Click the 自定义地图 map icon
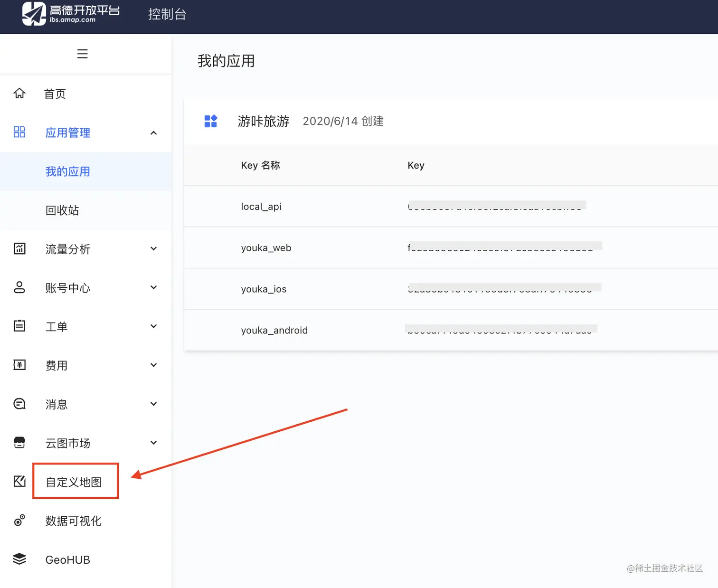This screenshot has height=588, width=718. coord(19,481)
